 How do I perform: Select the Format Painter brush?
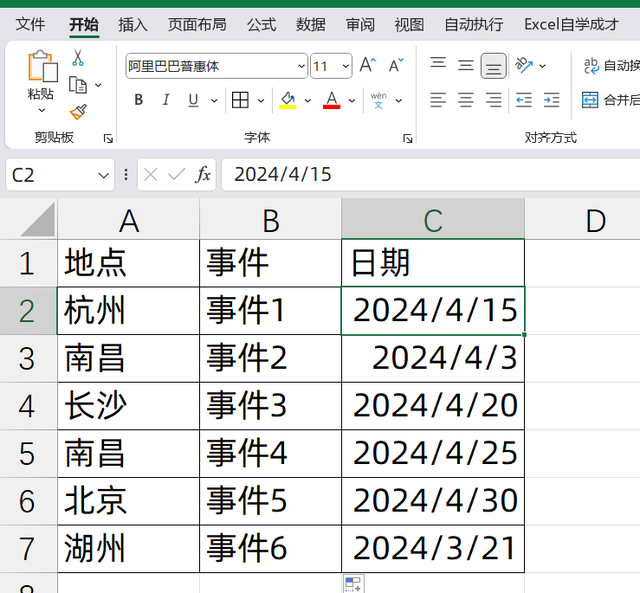point(78,111)
